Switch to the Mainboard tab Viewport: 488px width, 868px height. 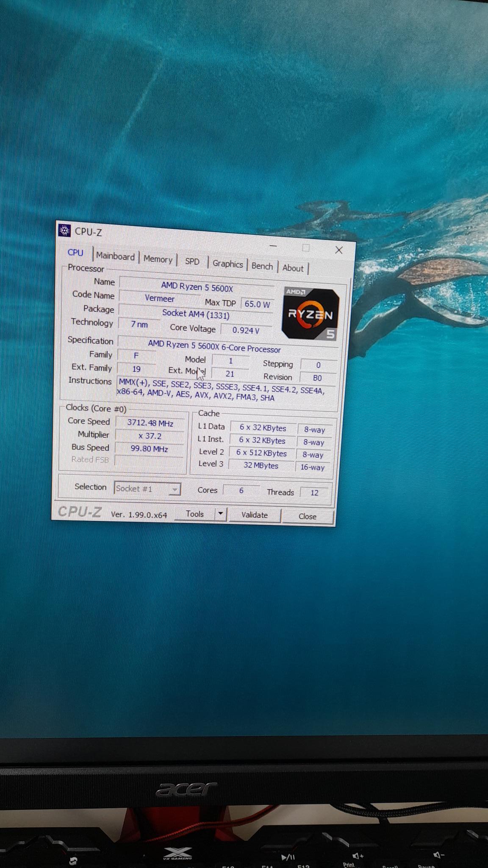[x=115, y=256]
